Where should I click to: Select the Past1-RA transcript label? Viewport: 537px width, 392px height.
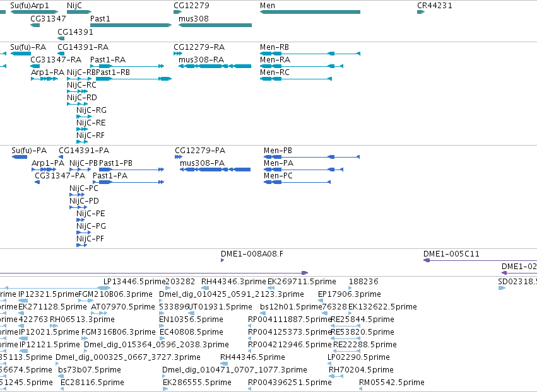(x=108, y=59)
